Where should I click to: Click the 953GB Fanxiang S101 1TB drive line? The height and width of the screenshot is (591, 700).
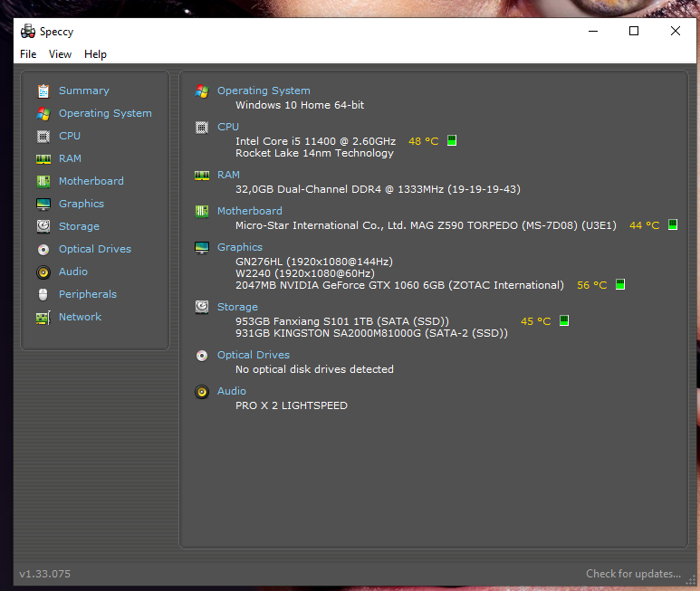pos(342,321)
